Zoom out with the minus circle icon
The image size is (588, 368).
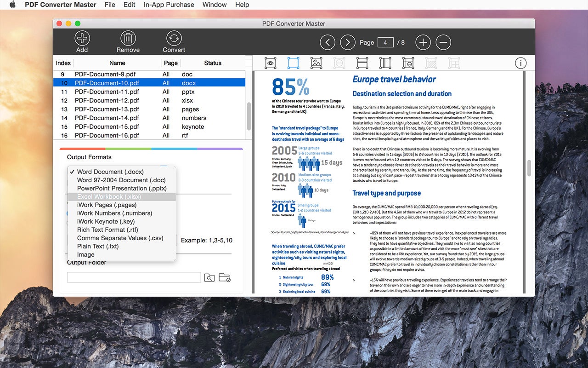pyautogui.click(x=443, y=42)
